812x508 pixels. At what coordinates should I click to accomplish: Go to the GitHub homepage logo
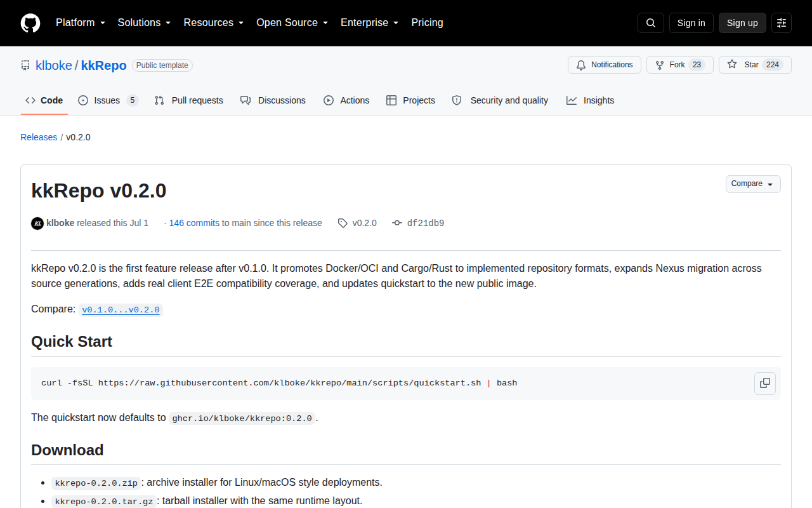tap(30, 23)
